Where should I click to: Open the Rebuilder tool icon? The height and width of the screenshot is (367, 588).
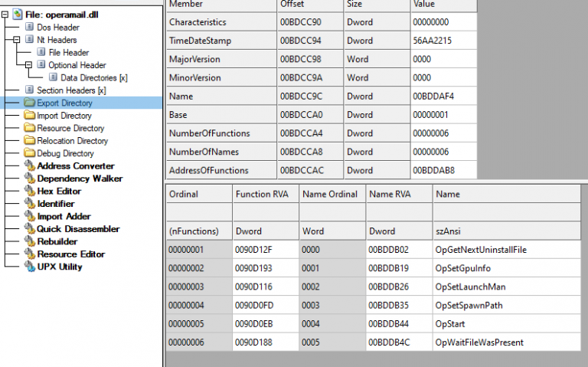tap(30, 241)
